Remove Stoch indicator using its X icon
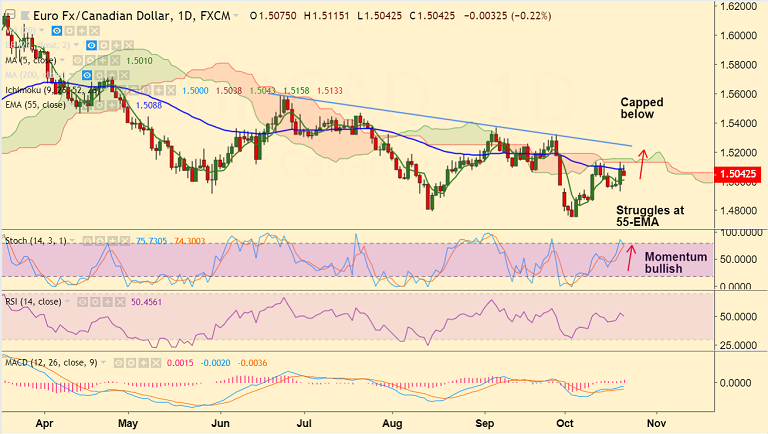Viewport: 768px width, 434px height. coord(125,241)
